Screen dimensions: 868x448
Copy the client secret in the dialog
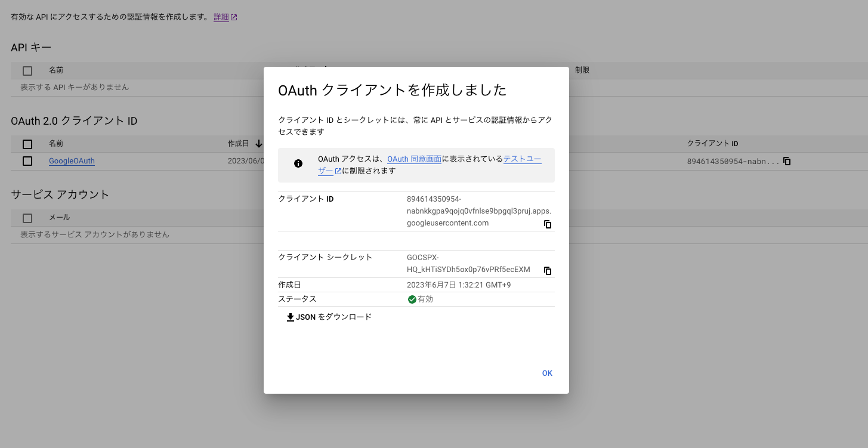click(x=548, y=271)
